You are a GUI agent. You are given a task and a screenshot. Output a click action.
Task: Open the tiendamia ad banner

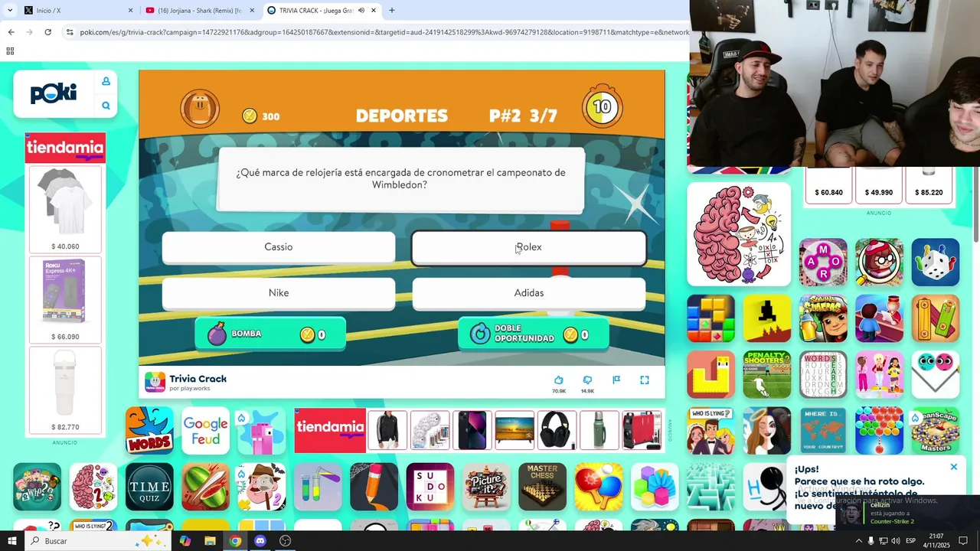click(330, 430)
